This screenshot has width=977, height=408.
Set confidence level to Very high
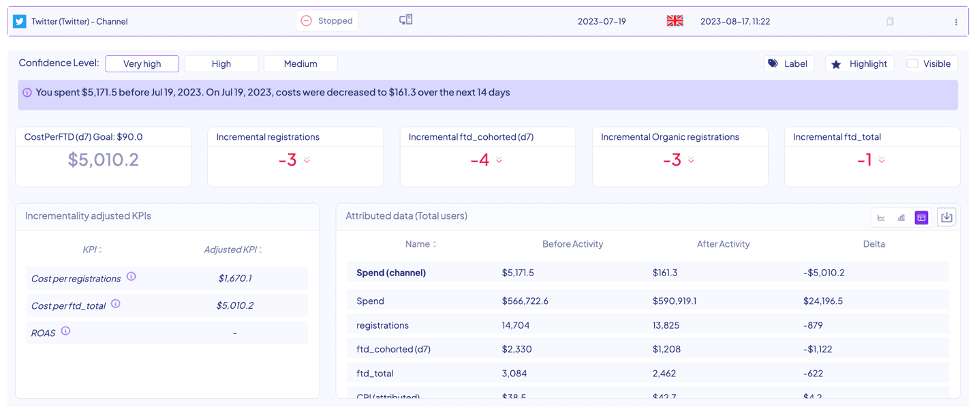[141, 64]
